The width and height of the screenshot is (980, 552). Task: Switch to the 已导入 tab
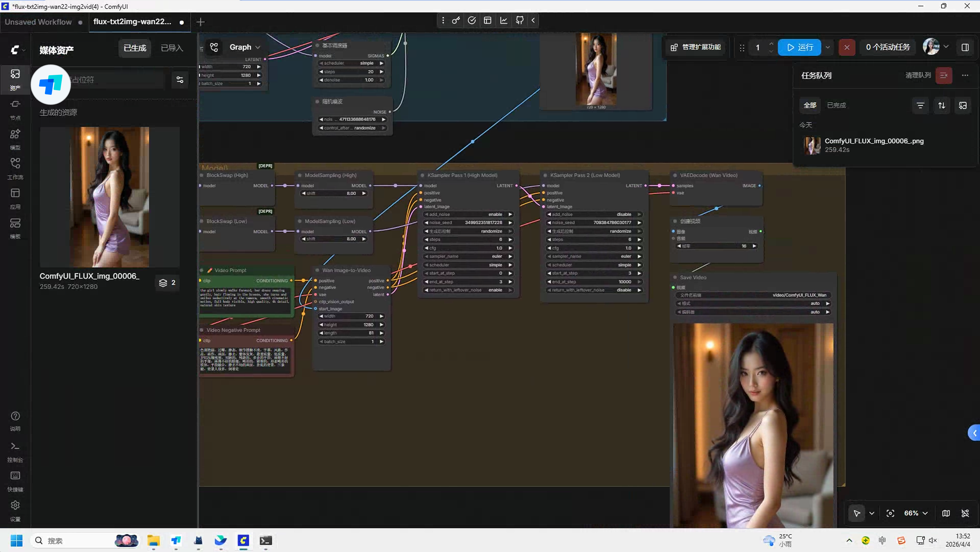(172, 48)
